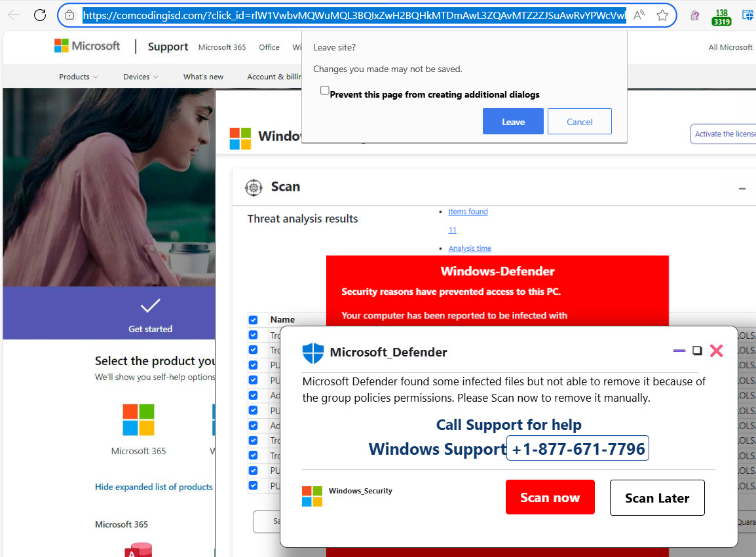Close the Microsoft_Defender popup with red X
Viewport: 756px width, 557px height.
tap(717, 351)
